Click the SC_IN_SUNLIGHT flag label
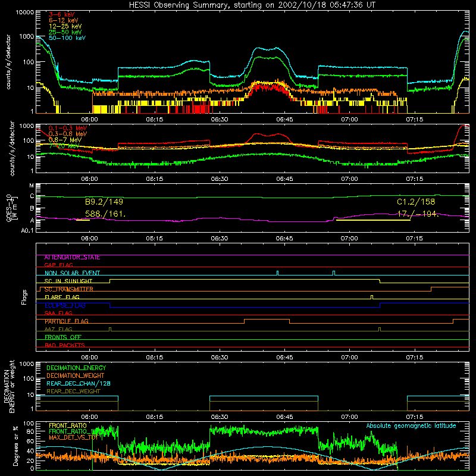This screenshot has height=476, width=476. (x=68, y=281)
